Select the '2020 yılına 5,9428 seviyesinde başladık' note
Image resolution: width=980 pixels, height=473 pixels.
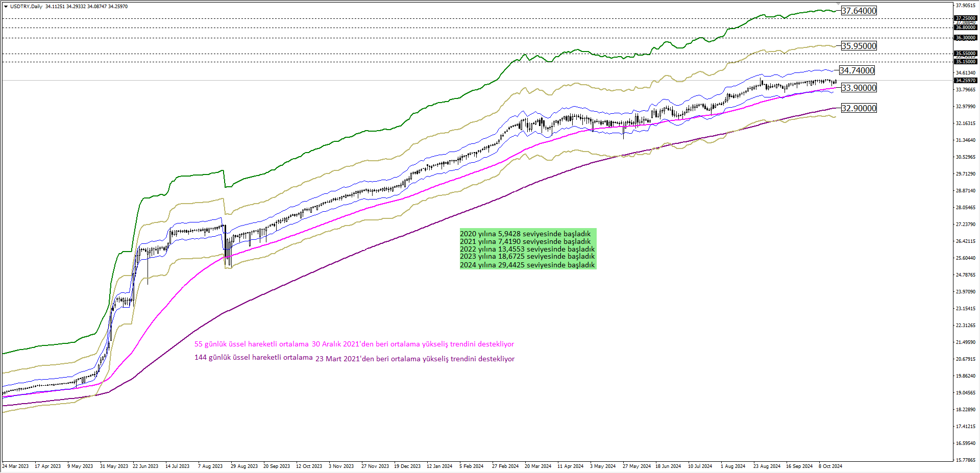pyautogui.click(x=525, y=234)
